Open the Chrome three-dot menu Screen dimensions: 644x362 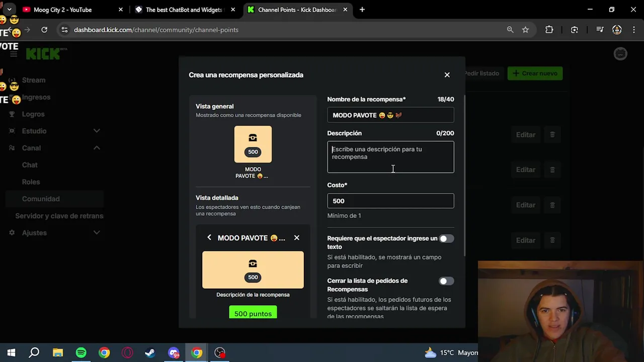[633, 30]
